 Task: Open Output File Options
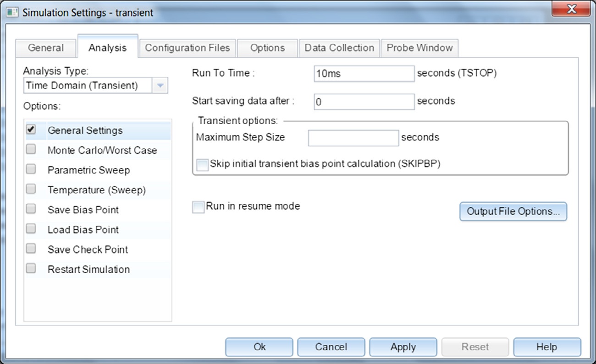(x=513, y=212)
